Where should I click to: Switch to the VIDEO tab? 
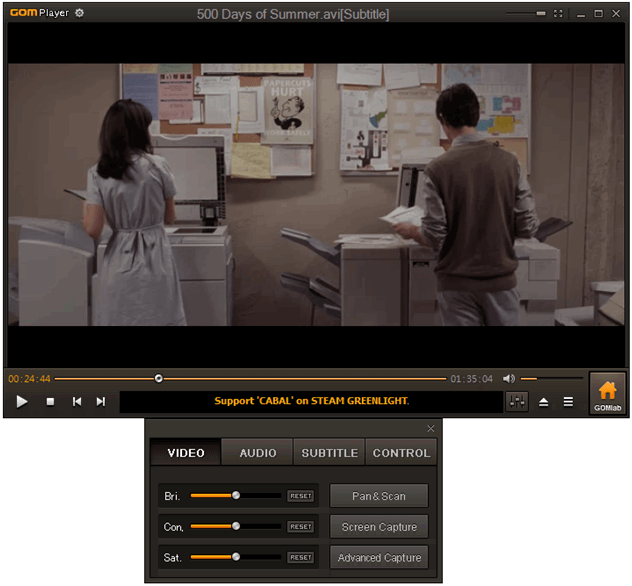186,453
